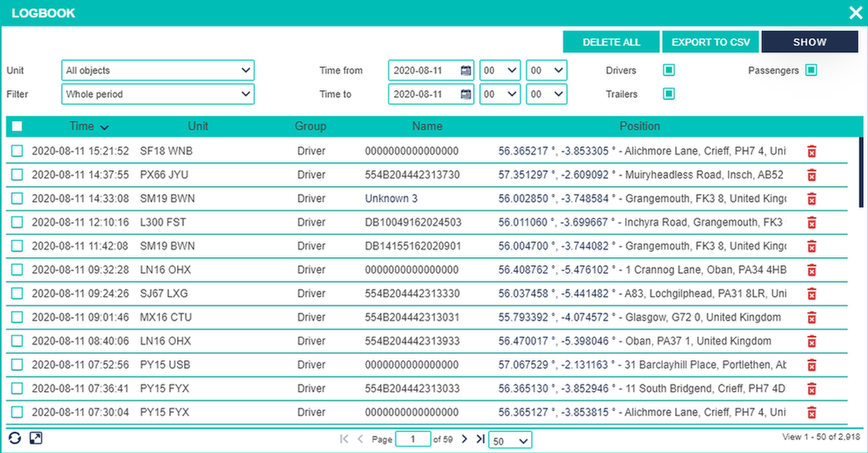The image size is (868, 453).
Task: Click the refresh icon at bottom left
Action: (15, 438)
